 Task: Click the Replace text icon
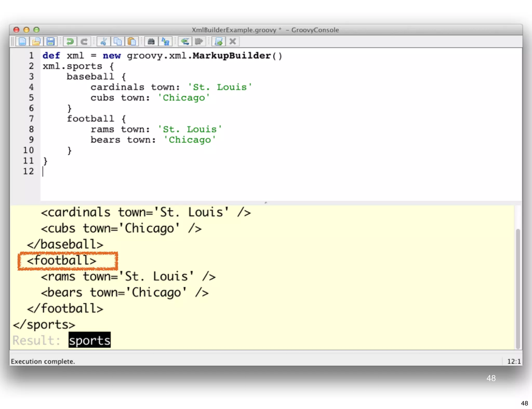click(165, 42)
